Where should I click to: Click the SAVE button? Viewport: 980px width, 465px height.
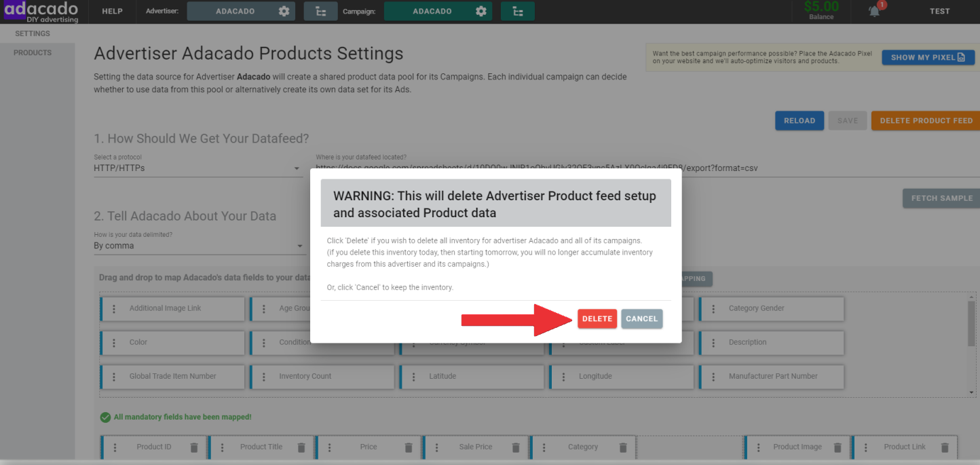tap(848, 121)
